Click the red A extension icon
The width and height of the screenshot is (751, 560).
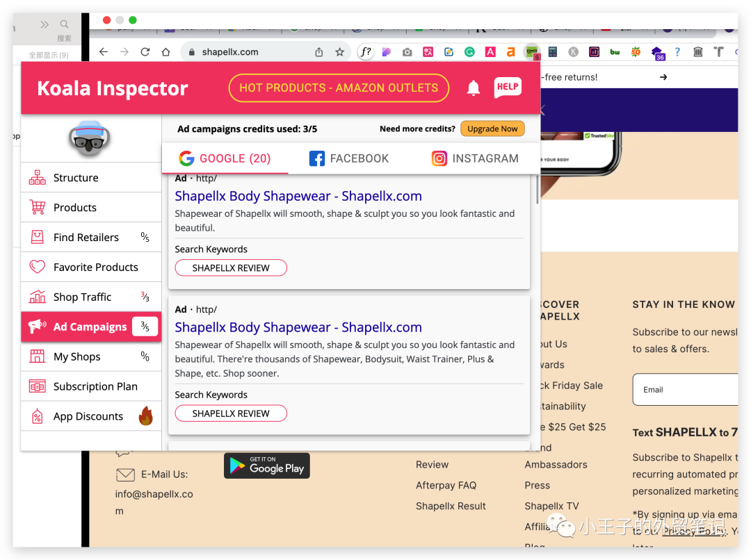490,51
